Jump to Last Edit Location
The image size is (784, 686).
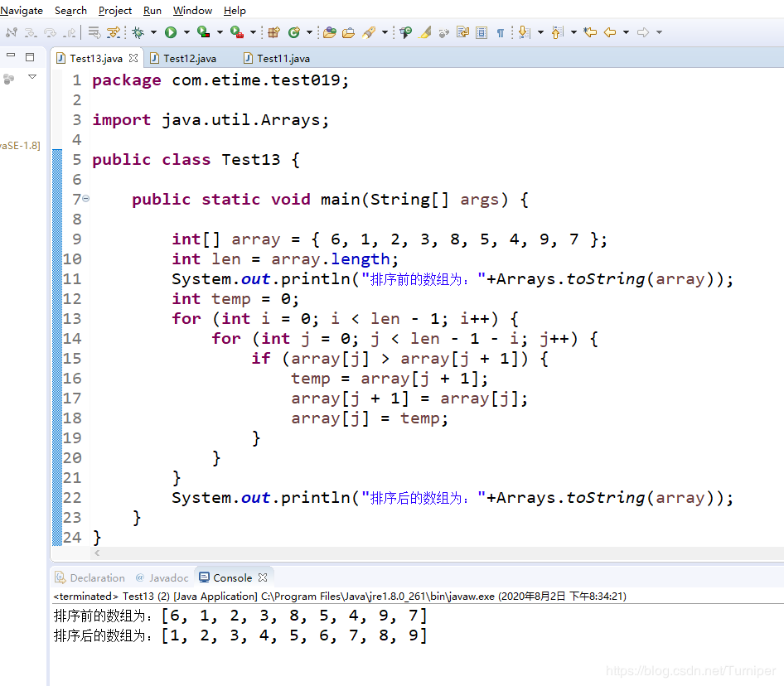[590, 32]
